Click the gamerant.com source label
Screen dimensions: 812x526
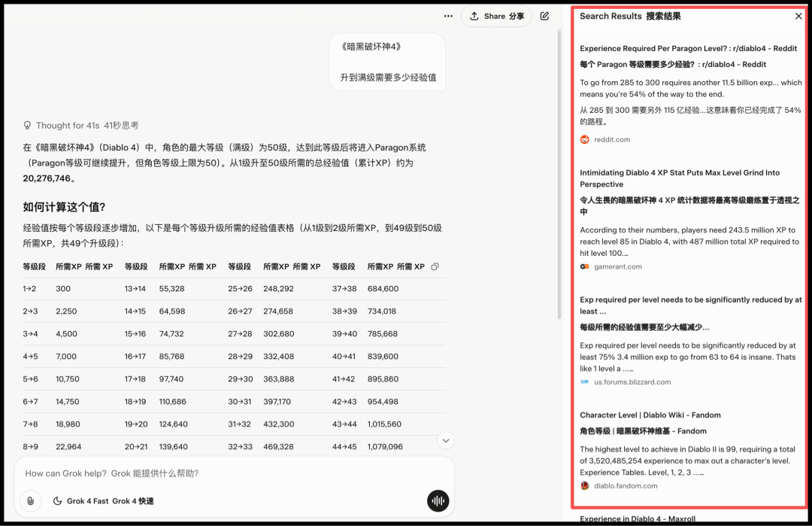pos(618,266)
